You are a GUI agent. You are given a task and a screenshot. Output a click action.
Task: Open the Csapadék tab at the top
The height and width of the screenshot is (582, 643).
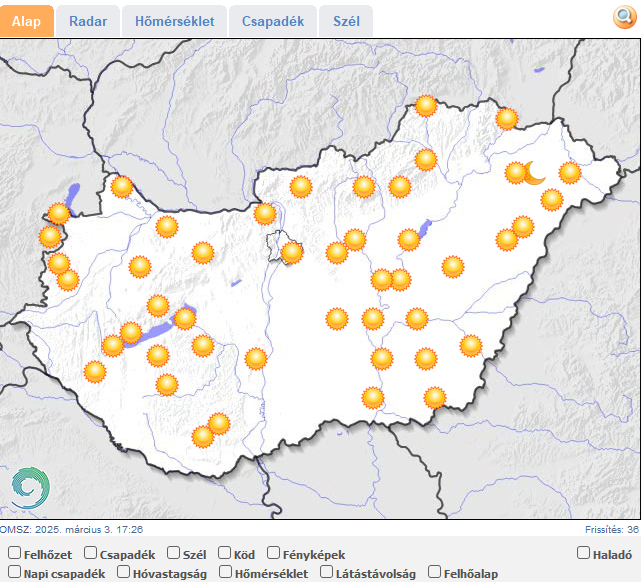click(x=273, y=21)
